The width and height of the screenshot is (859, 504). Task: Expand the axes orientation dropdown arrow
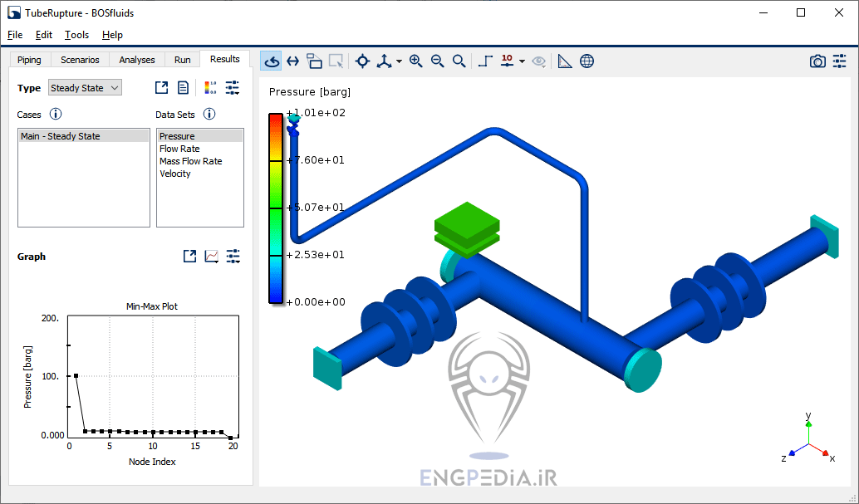point(399,61)
